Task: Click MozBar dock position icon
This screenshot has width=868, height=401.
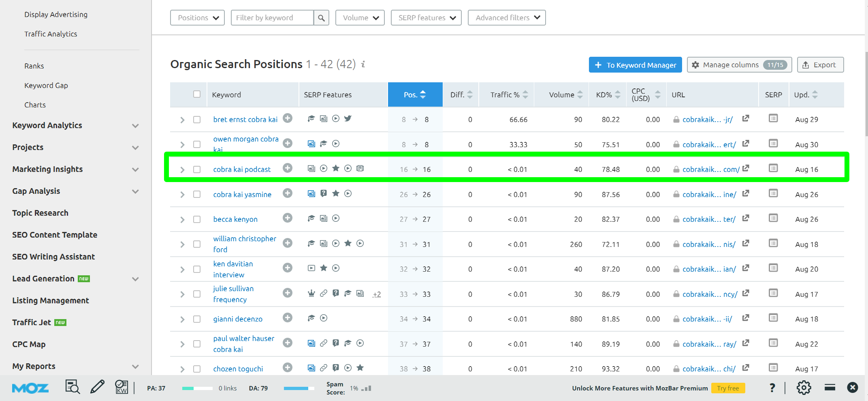Action: [x=830, y=388]
